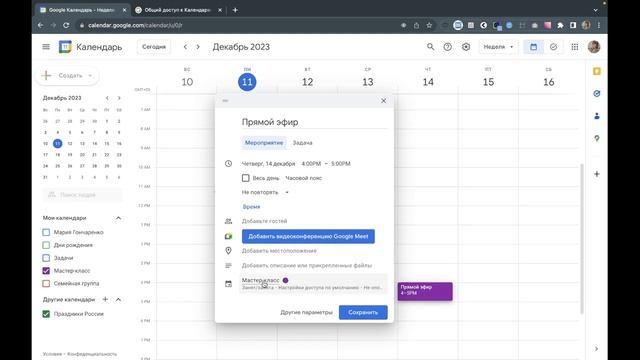640x360 pixels.
Task: Open the help question mark icon
Action: 448,47
